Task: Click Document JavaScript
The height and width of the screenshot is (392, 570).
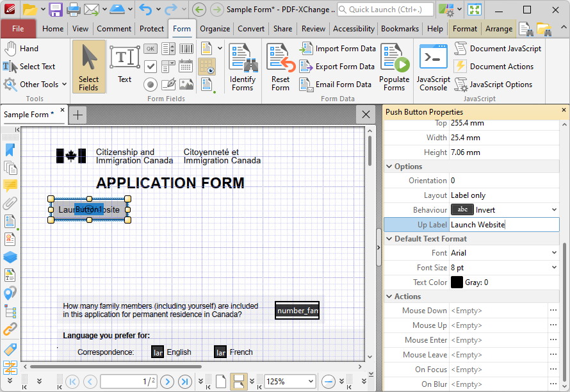Action: [x=498, y=49]
